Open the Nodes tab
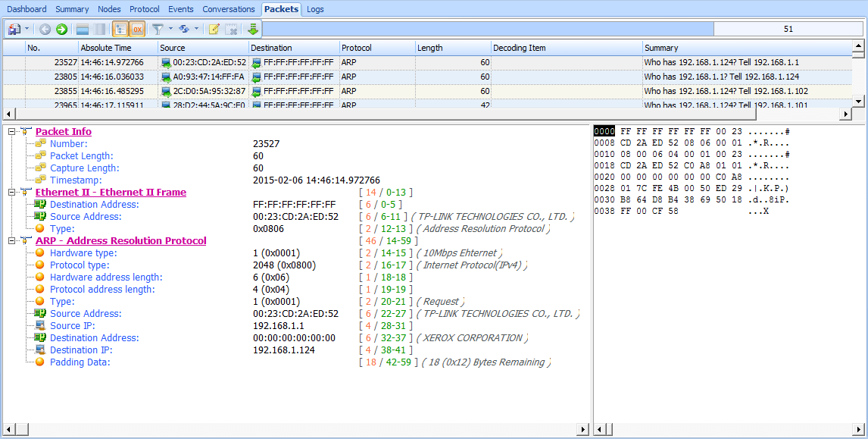Viewport: 868px width, 439px height. 109,9
